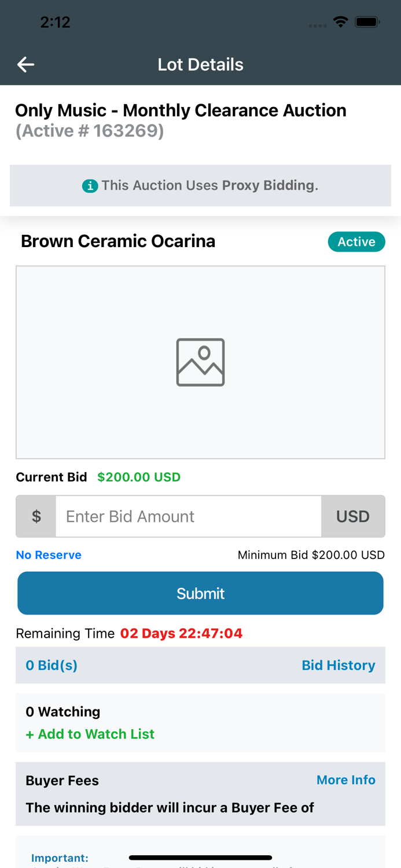
Task: Tap the cellular signal dots in the status bar
Action: [318, 24]
